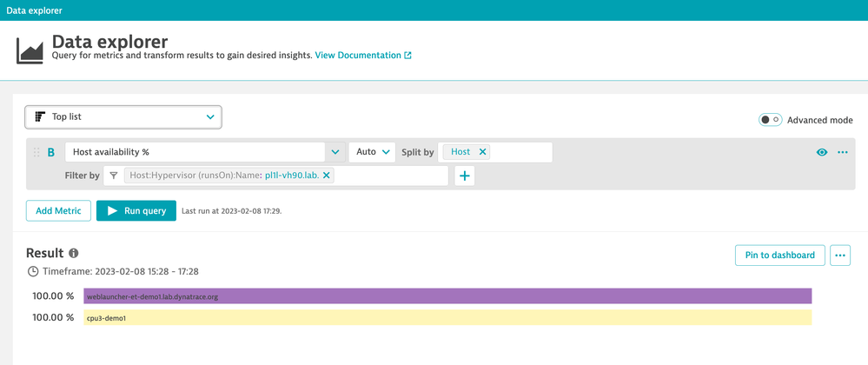Click the Split by input field
The width and height of the screenshot is (868, 365).
(x=521, y=152)
